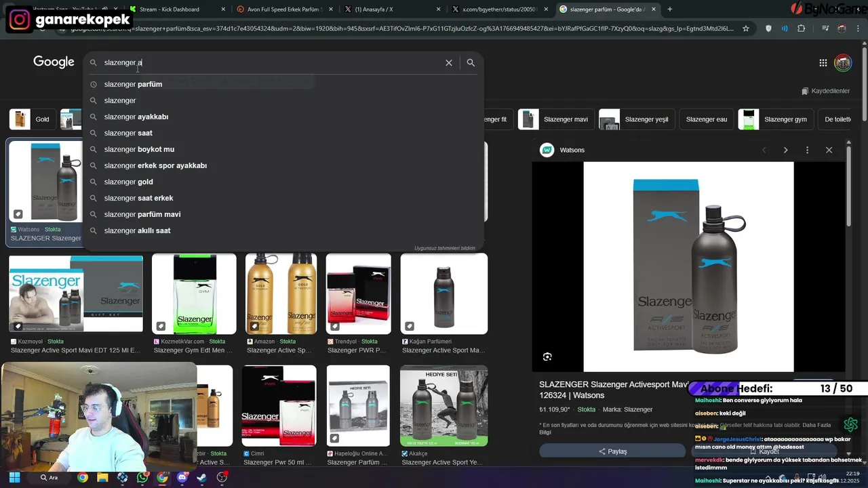
Task: Open more options in Watsons preview panel
Action: (807, 150)
